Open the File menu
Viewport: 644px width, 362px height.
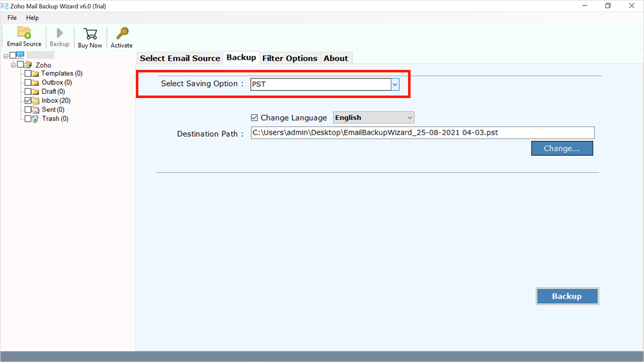(12, 18)
